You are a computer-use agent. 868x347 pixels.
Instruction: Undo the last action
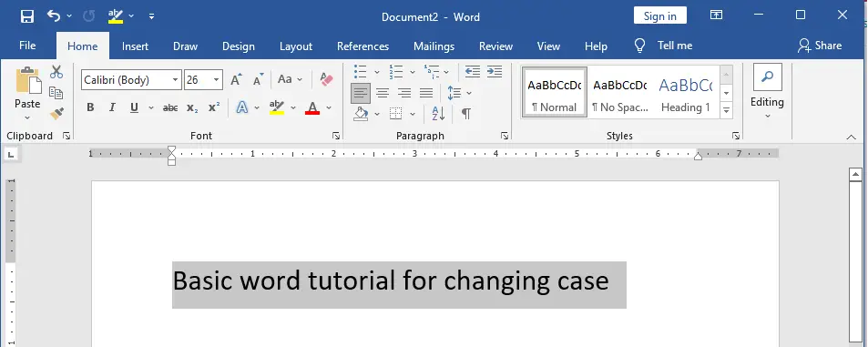(54, 16)
